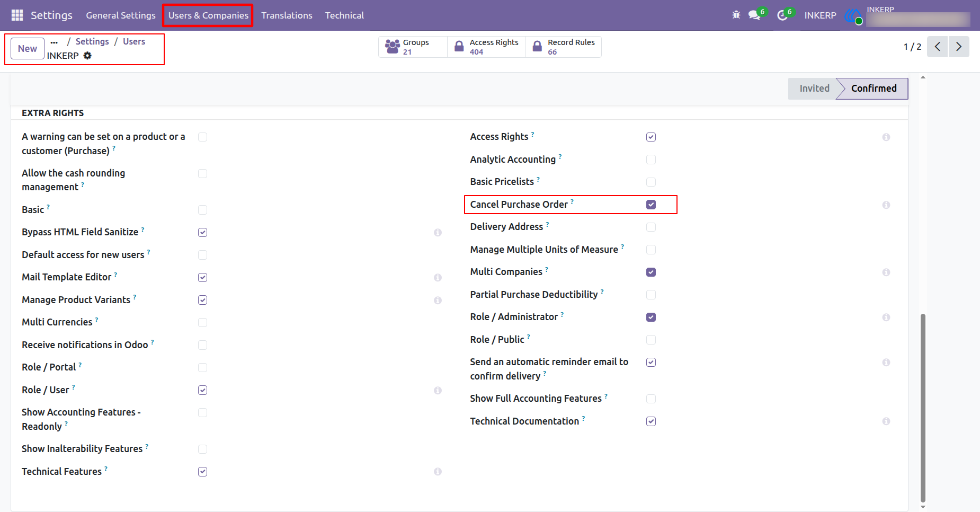The image size is (980, 512).
Task: Go to Settings breadcrumb link
Action: 92,41
